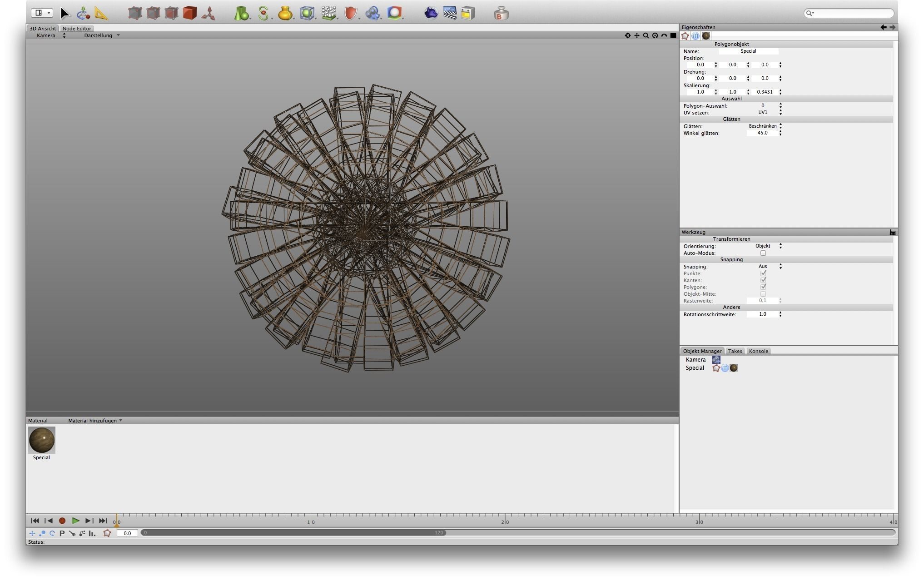924x581 pixels.
Task: Toggle the Punkte snapping checkbox
Action: (763, 273)
